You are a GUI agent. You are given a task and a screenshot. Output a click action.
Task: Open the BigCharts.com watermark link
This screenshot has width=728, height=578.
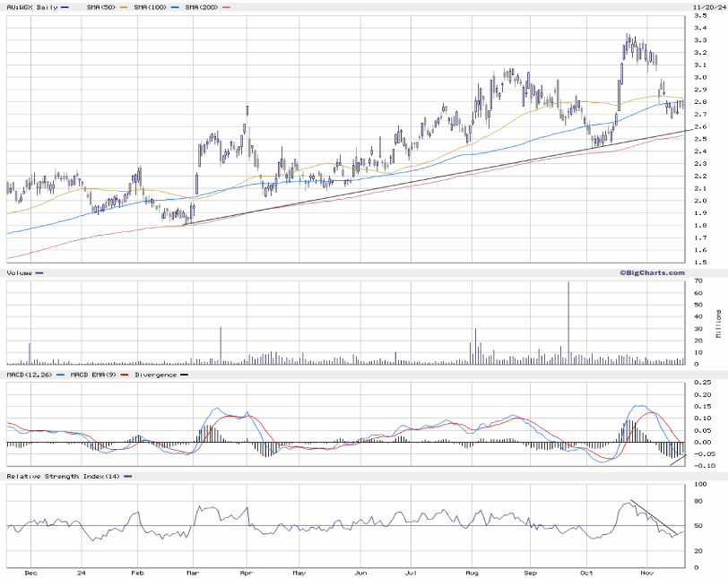650,272
